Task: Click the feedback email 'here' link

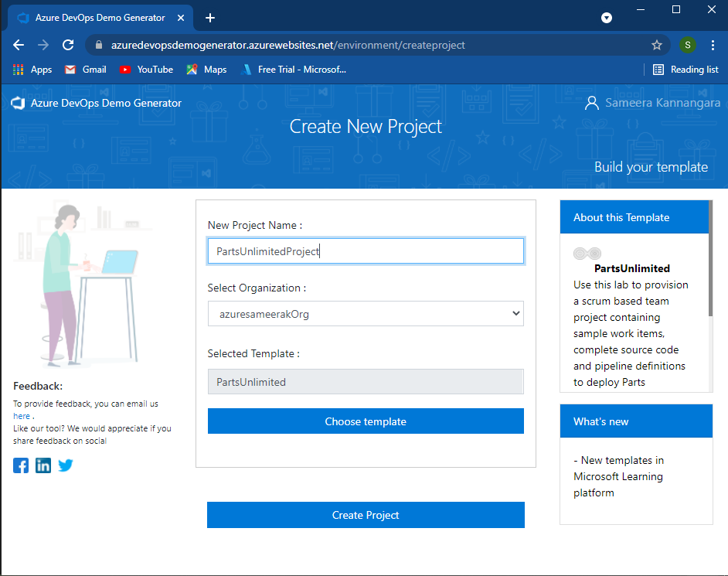Action: (20, 415)
